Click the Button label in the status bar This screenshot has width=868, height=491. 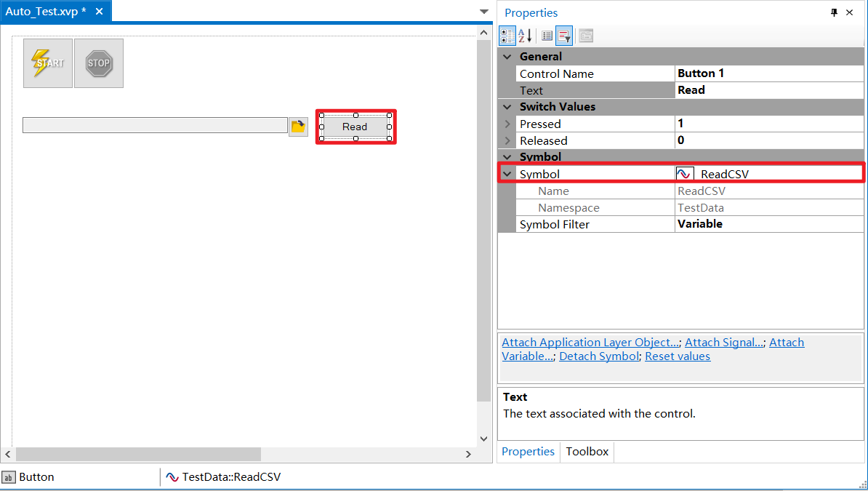point(36,476)
